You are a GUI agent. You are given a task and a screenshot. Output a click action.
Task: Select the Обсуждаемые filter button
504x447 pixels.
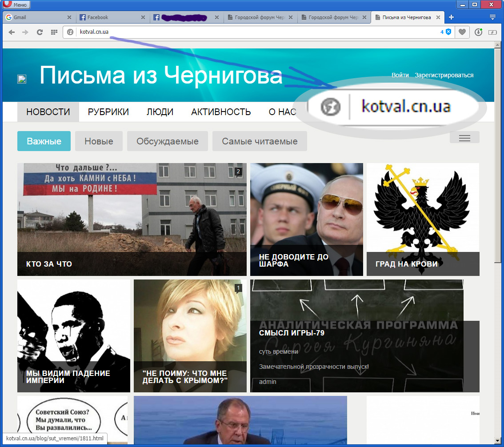[168, 142]
